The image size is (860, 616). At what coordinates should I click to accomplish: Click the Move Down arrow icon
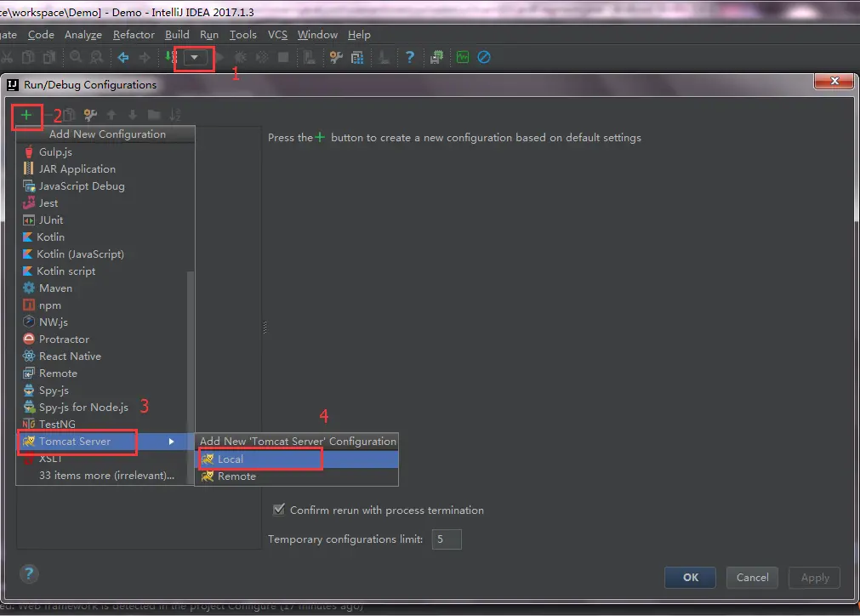click(132, 115)
